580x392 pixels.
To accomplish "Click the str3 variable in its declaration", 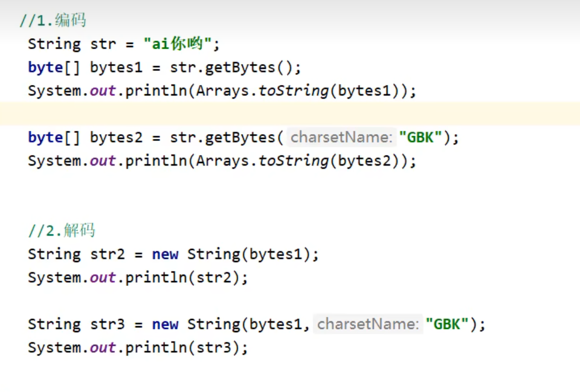I will (x=107, y=324).
